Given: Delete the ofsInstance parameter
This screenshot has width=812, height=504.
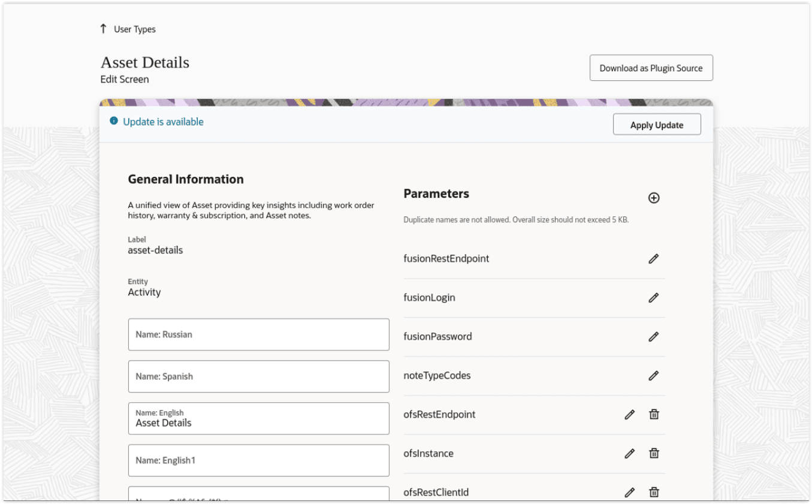Looking at the screenshot, I should [x=654, y=453].
